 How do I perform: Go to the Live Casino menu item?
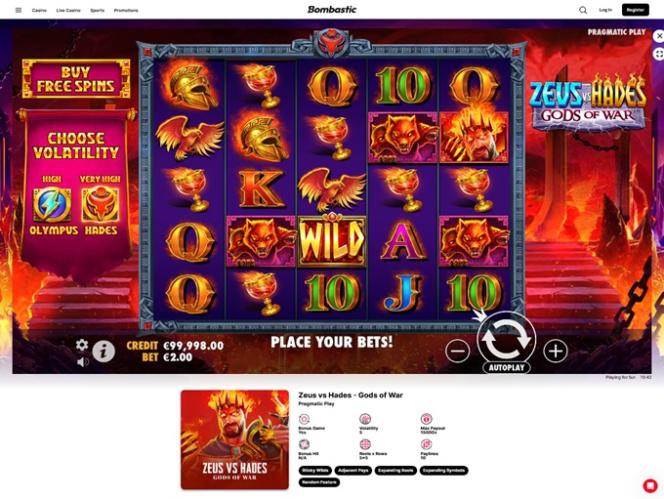(68, 10)
